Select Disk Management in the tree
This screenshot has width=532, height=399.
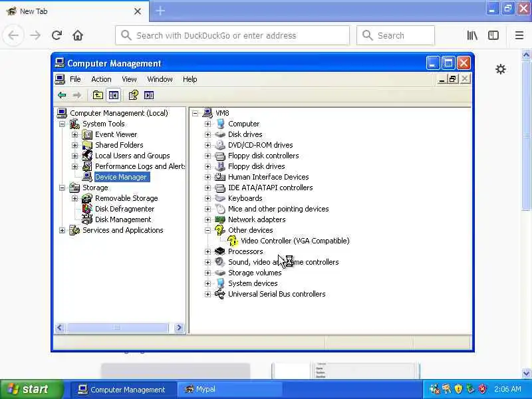123,219
